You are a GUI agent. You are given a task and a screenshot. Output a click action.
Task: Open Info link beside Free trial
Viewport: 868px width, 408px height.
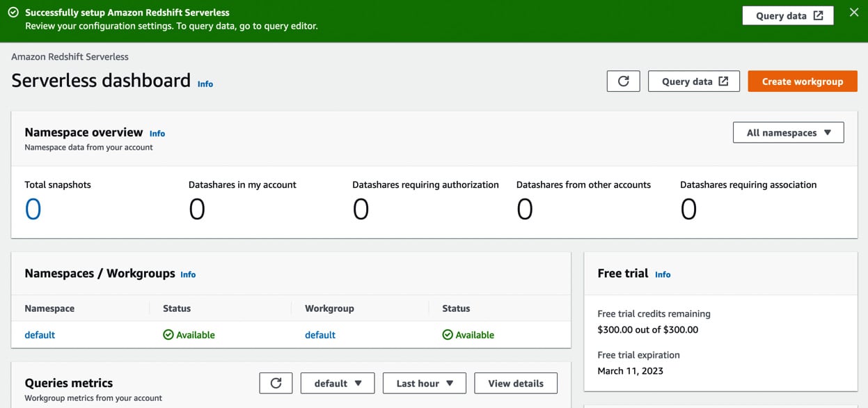[663, 274]
